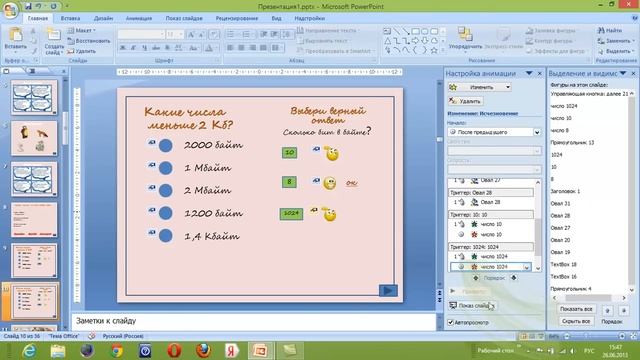Click the zoom out minus button
This screenshot has height=360, width=640.
pos(567,336)
